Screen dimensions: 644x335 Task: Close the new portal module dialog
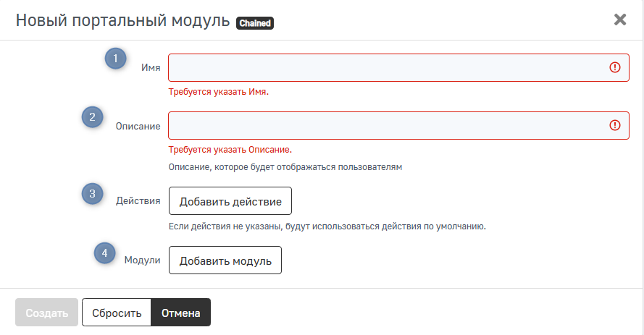[x=620, y=20]
